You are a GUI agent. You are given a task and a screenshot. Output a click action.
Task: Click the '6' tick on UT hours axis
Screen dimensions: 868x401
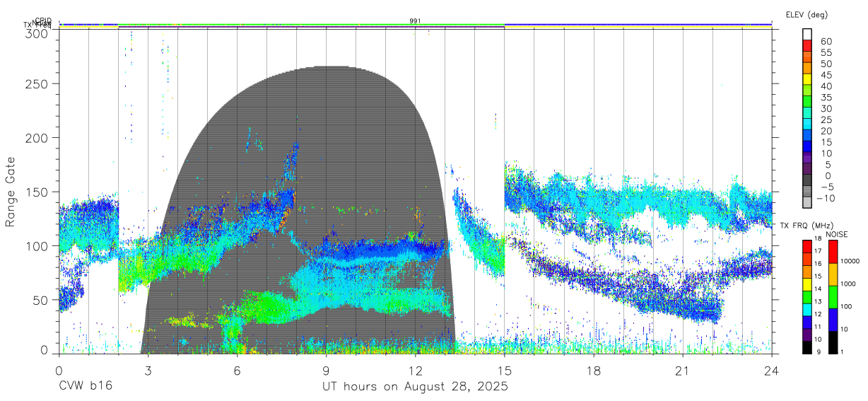(x=237, y=371)
